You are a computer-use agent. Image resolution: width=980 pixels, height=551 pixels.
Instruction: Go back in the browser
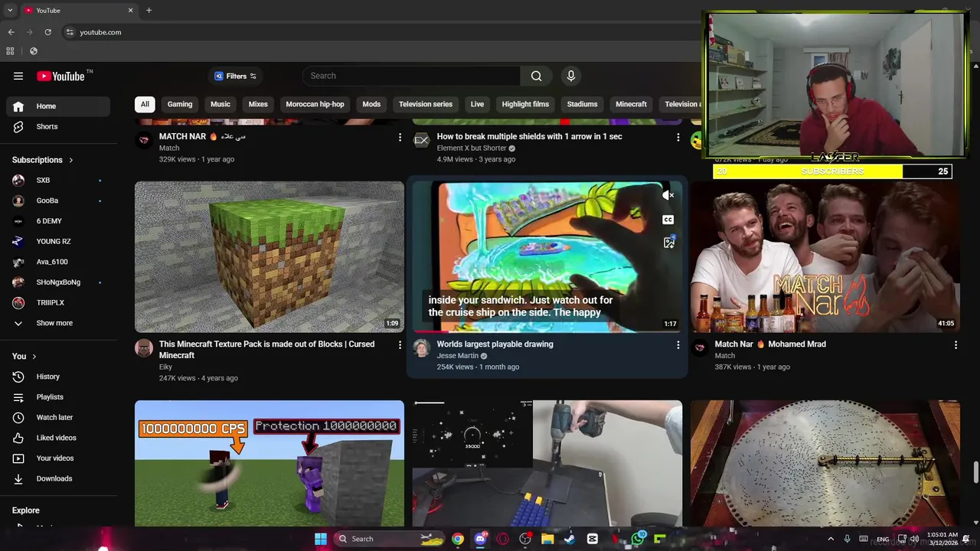point(11,32)
